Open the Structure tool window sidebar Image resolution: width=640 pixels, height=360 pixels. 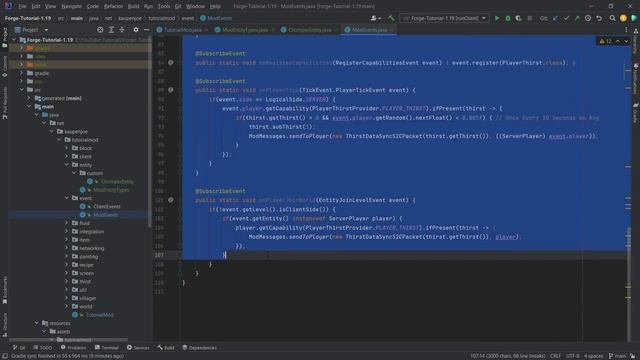pyautogui.click(x=4, y=324)
